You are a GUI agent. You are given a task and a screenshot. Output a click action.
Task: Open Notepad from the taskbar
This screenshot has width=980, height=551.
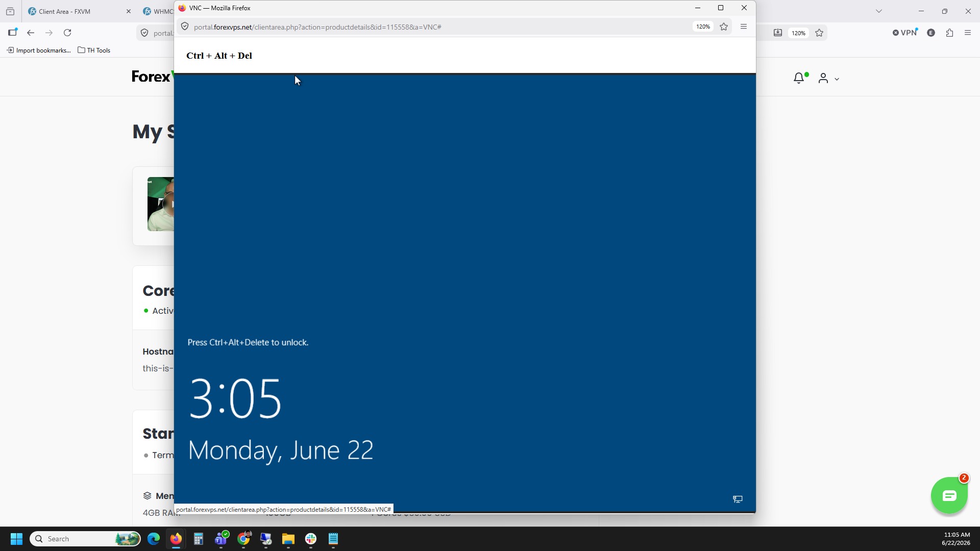[x=333, y=539]
